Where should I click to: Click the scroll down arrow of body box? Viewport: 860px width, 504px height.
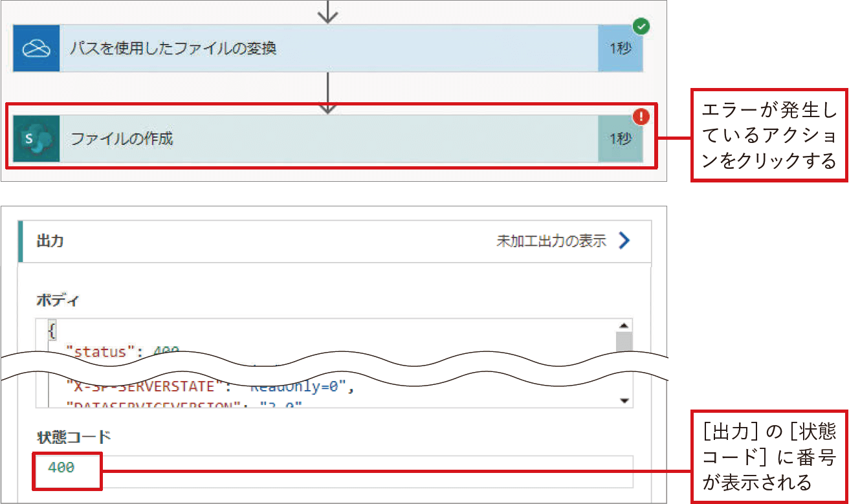coord(624,401)
